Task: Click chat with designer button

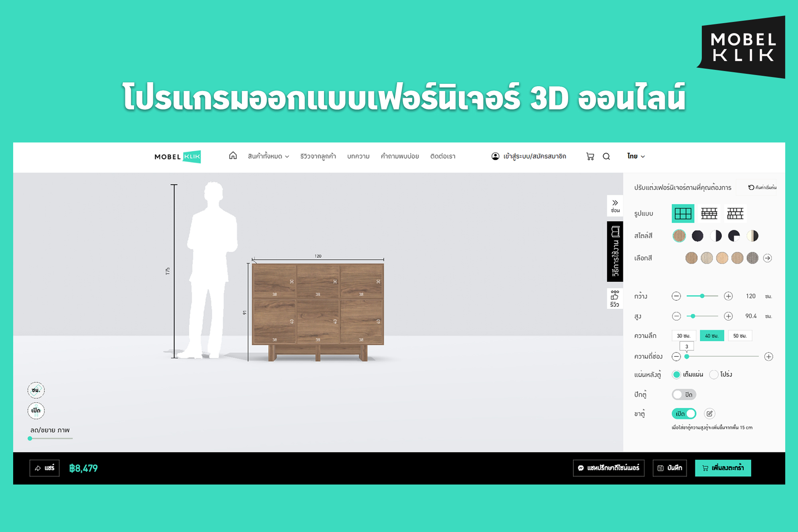Action: (608, 468)
